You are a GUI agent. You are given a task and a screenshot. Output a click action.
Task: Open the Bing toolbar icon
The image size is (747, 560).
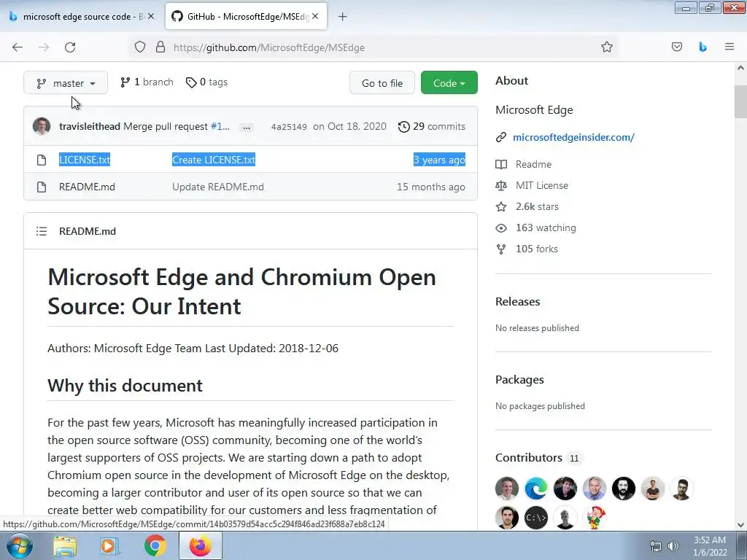pos(703,47)
